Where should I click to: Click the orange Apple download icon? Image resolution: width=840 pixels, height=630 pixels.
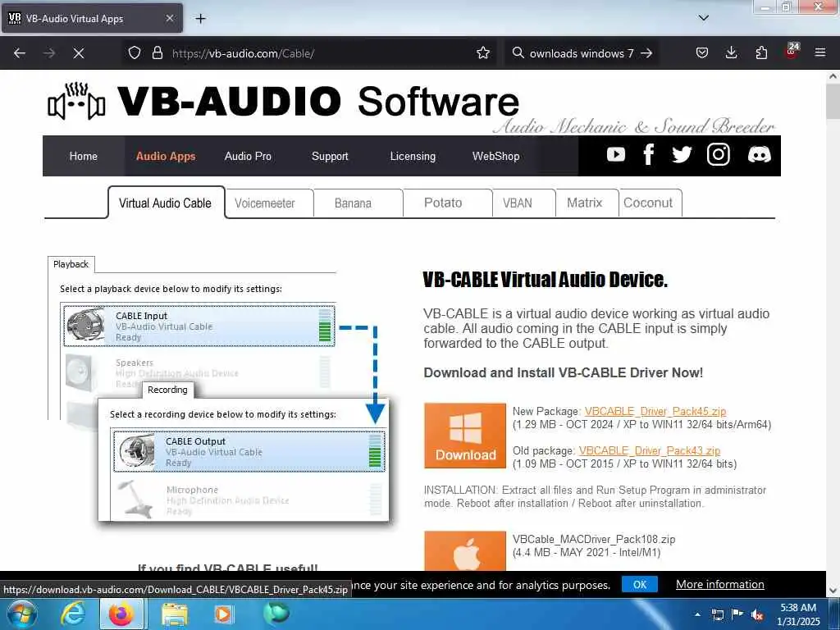(465, 550)
